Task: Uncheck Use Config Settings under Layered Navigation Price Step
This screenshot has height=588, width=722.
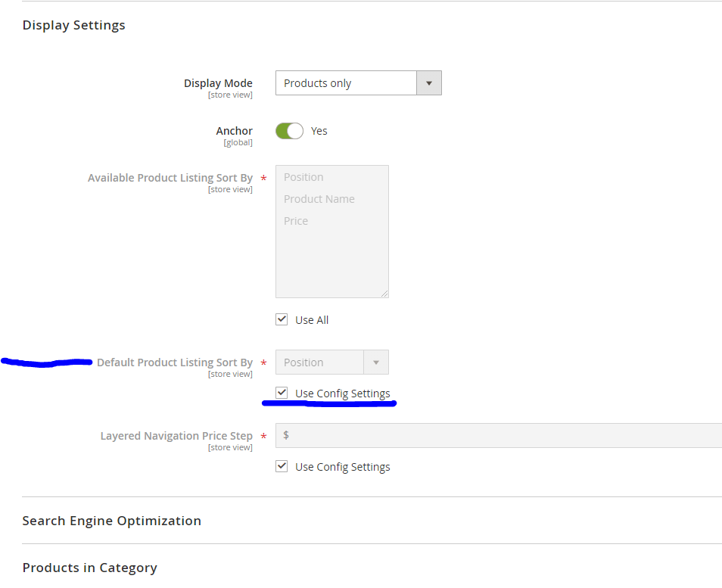Action: click(x=282, y=466)
